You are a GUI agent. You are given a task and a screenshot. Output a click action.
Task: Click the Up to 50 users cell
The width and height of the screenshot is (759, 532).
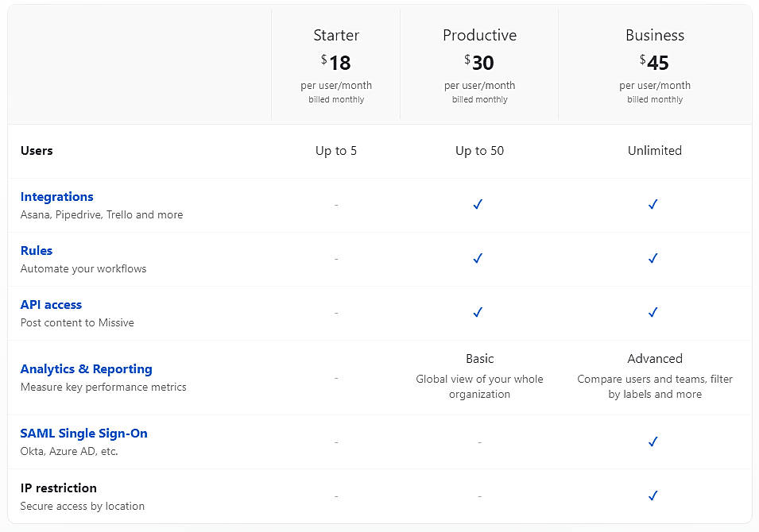pos(479,150)
